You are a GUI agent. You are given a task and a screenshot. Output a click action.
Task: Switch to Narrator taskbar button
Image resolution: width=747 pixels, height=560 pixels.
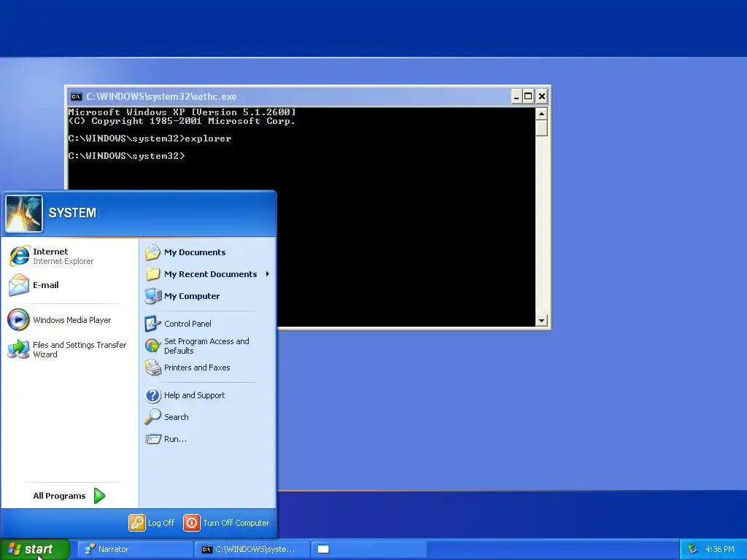[135, 549]
